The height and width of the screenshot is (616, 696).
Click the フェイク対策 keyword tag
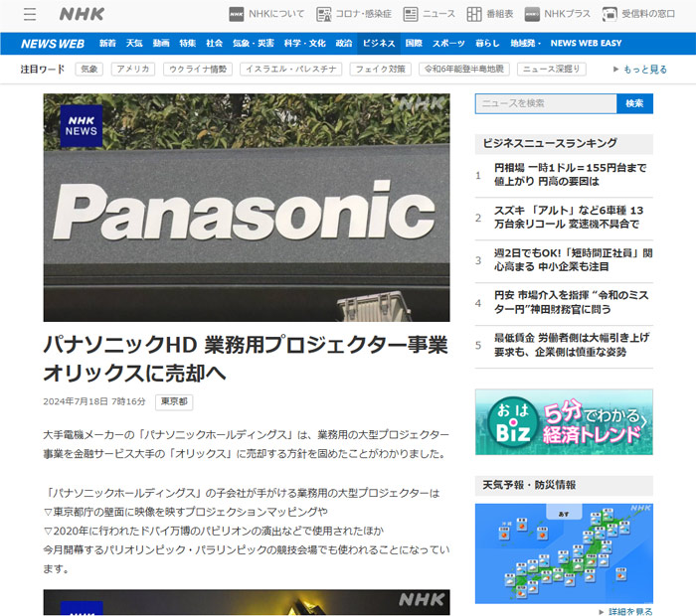[x=381, y=70]
